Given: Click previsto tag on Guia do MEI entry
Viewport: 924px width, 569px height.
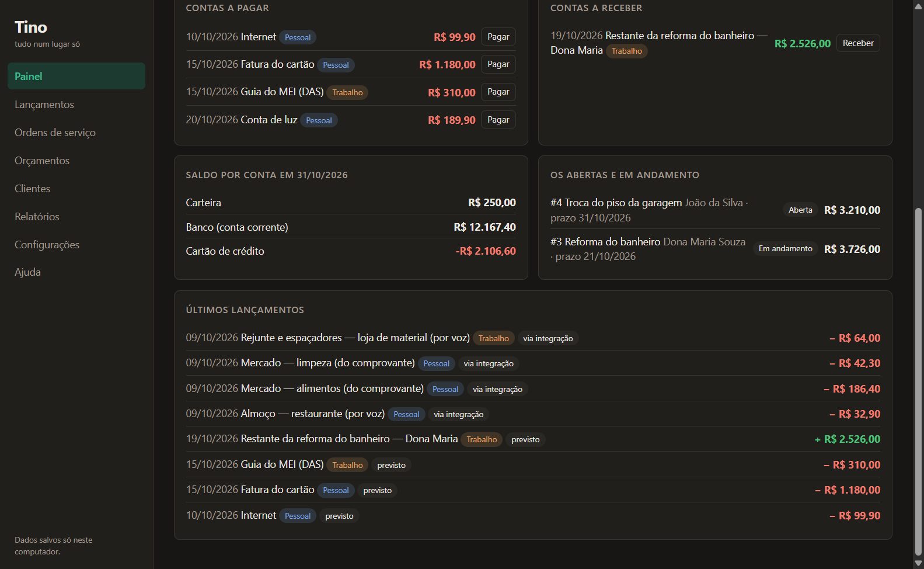Looking at the screenshot, I should (391, 465).
